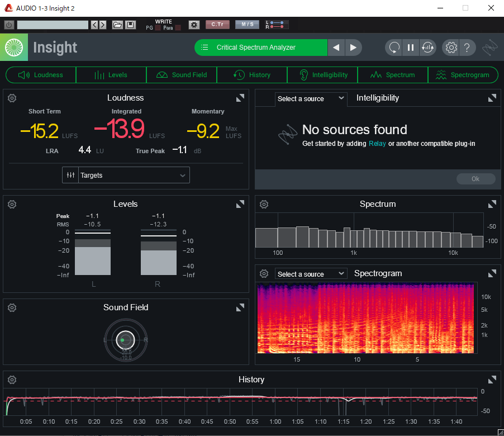Open Spectrum panel settings gear
Viewport: 504px width, 436px height.
coord(264,204)
